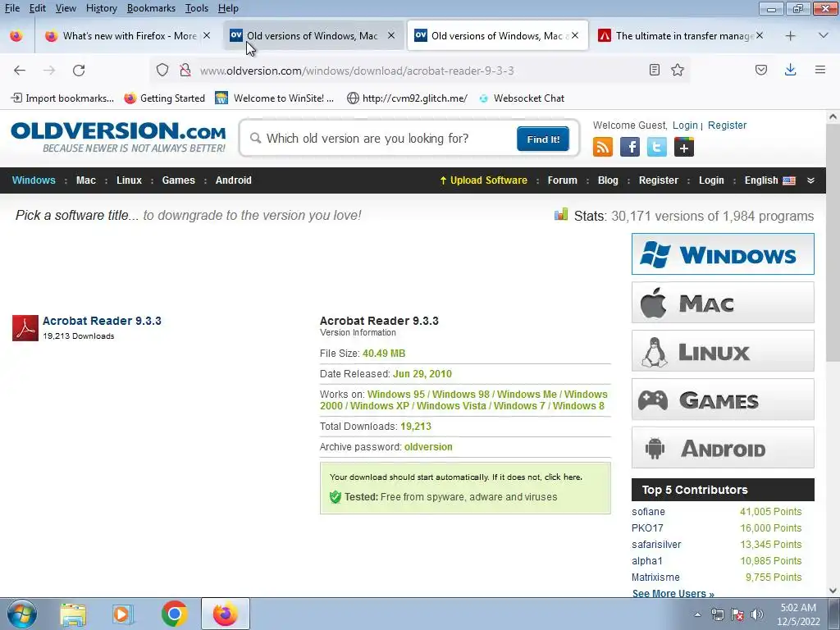Click the pinned Firefox tab icon

(16, 36)
